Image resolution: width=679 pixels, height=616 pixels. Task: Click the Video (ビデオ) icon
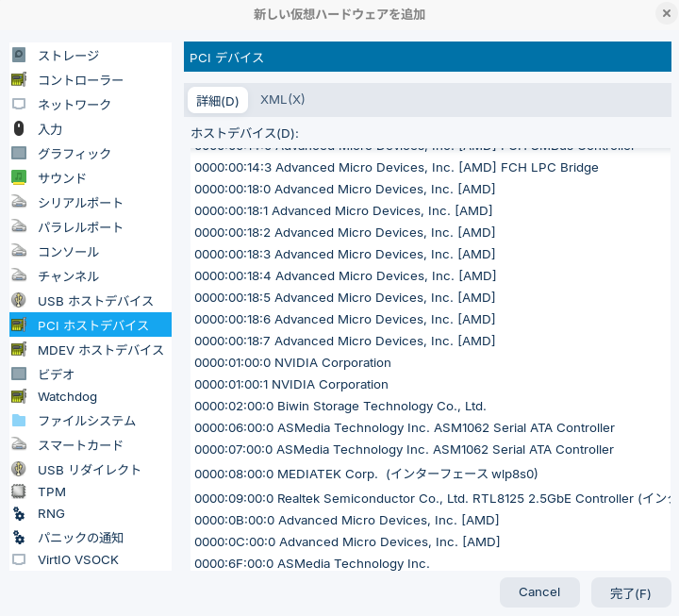pyautogui.click(x=19, y=374)
